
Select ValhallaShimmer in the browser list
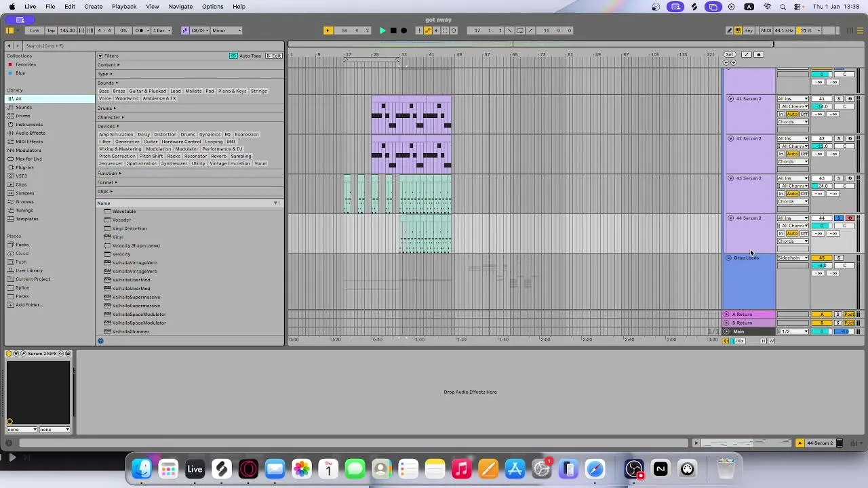coord(131,331)
